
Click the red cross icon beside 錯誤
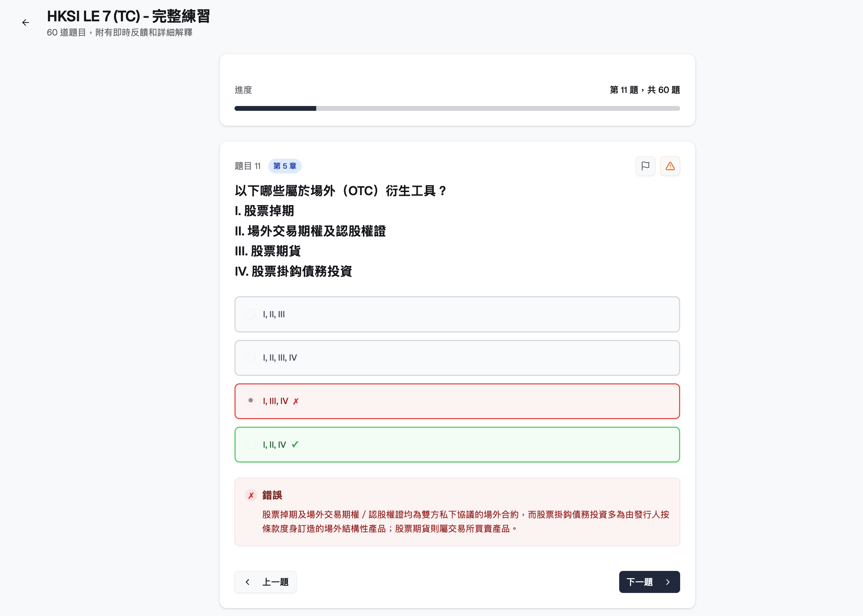(x=251, y=495)
